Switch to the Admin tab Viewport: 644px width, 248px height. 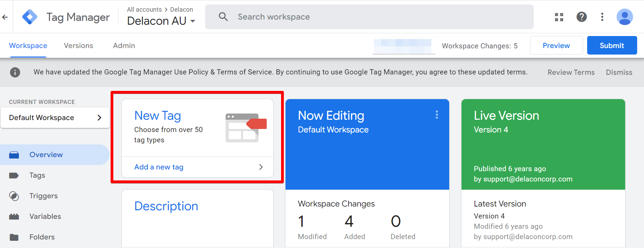click(x=124, y=46)
